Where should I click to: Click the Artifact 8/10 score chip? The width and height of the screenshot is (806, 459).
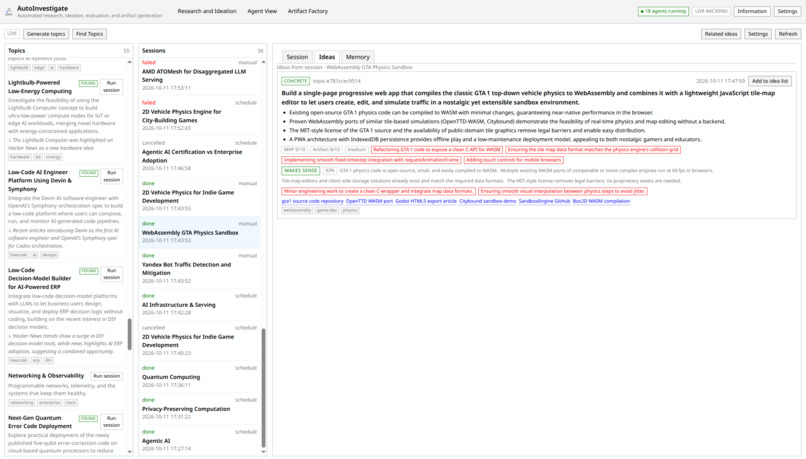click(326, 150)
